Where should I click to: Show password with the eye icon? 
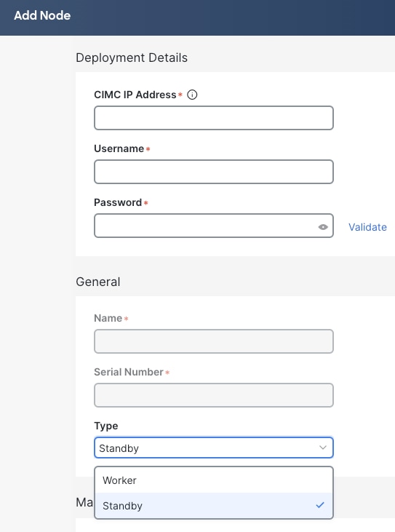tap(323, 227)
